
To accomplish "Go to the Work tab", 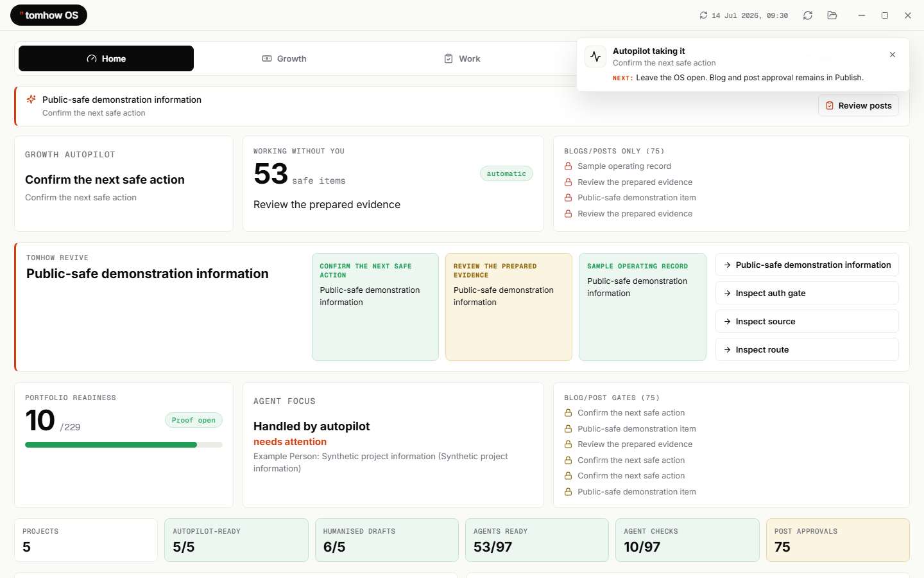I will pos(462,58).
